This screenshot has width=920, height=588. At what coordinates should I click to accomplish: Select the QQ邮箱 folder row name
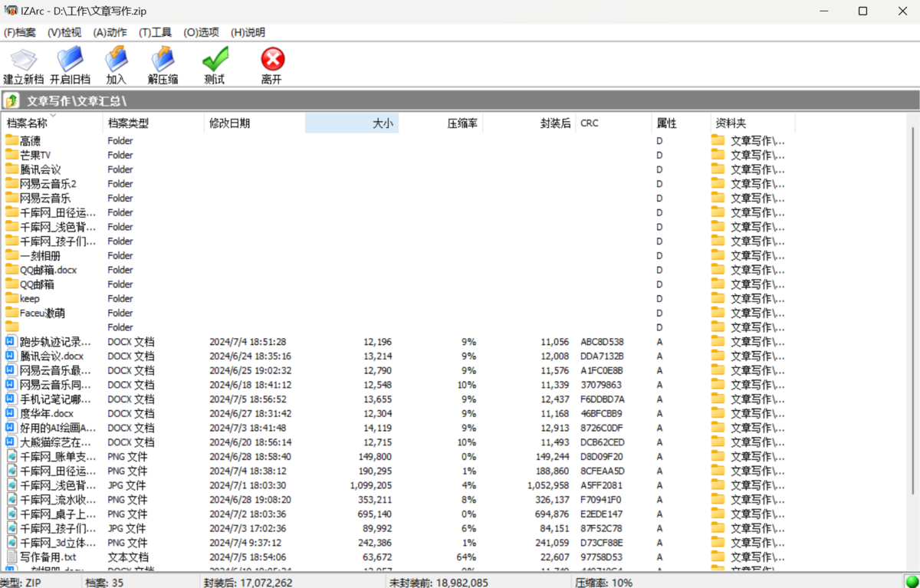point(37,284)
